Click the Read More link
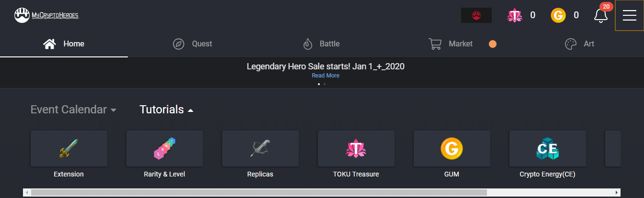This screenshot has height=198, width=644. 326,76
